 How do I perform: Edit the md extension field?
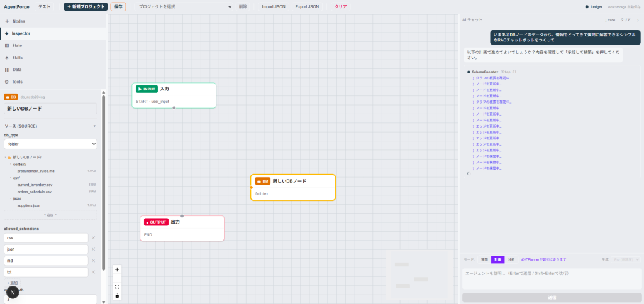[46, 261]
